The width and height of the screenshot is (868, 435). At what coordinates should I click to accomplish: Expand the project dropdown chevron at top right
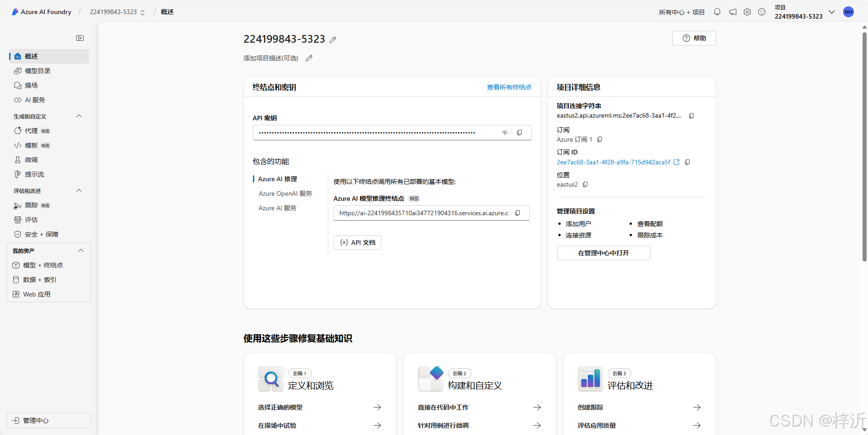[x=832, y=12]
